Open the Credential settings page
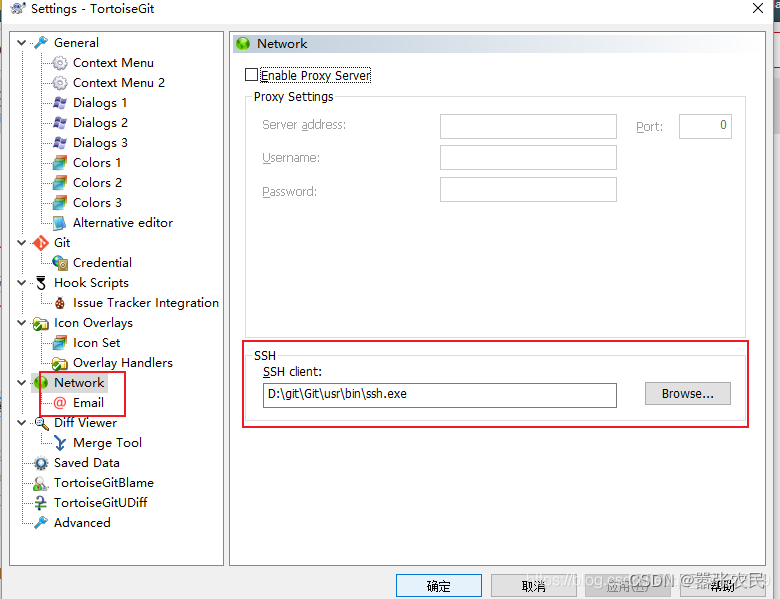This screenshot has width=780, height=599. [102, 263]
